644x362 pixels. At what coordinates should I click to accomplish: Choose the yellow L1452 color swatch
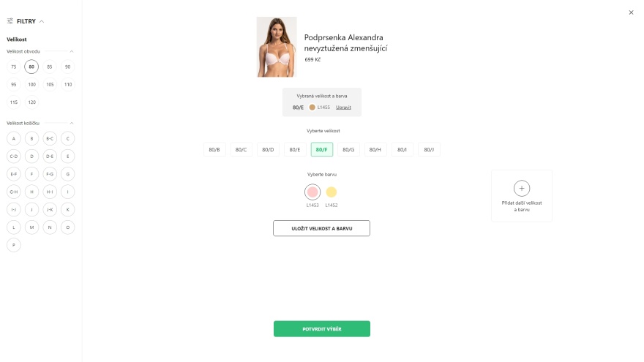tap(331, 192)
